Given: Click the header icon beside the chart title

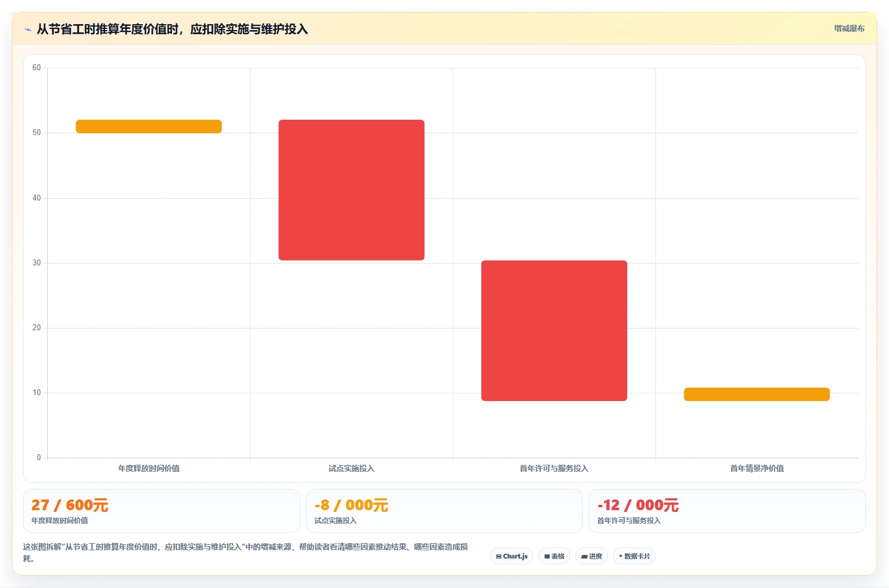Looking at the screenshot, I should 28,29.
